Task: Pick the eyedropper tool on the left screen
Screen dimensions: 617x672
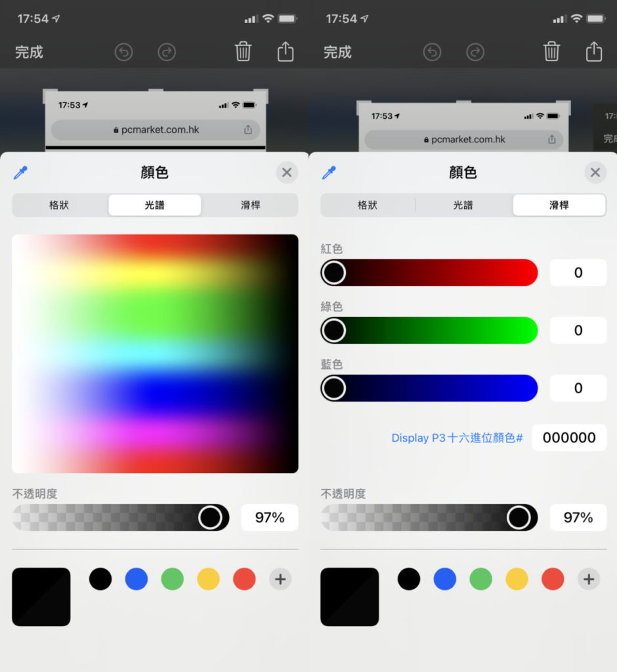Action: pyautogui.click(x=20, y=173)
